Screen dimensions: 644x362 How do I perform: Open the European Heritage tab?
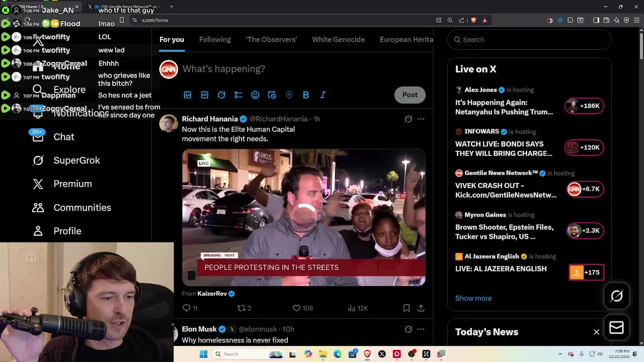point(407,40)
